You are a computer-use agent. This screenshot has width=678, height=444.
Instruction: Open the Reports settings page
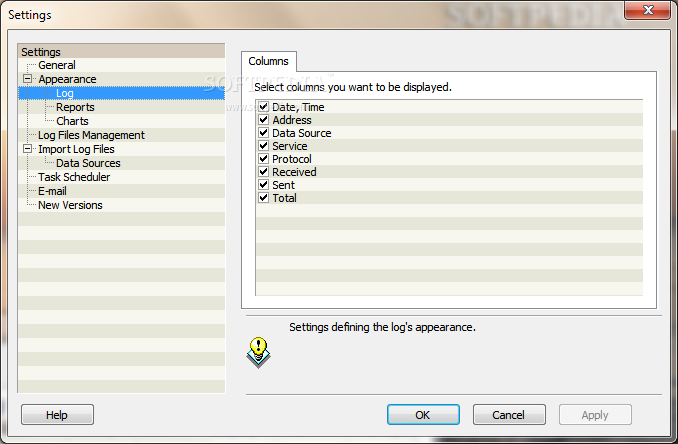(75, 107)
